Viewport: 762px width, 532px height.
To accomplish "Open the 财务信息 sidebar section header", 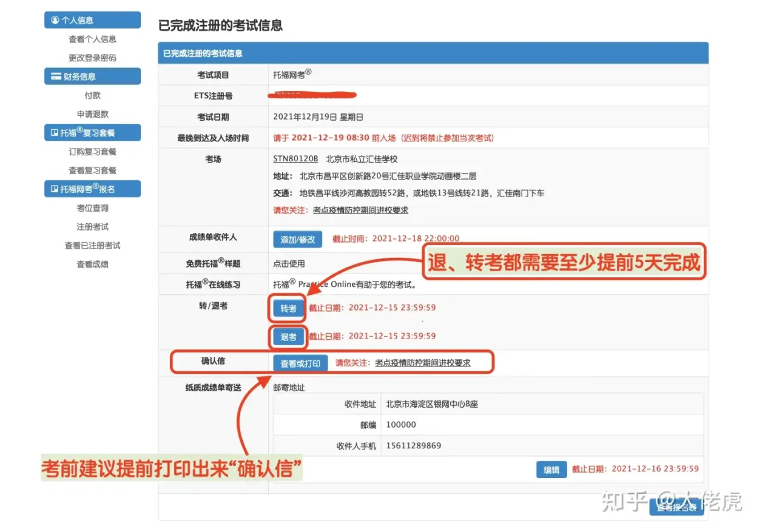I will click(92, 76).
